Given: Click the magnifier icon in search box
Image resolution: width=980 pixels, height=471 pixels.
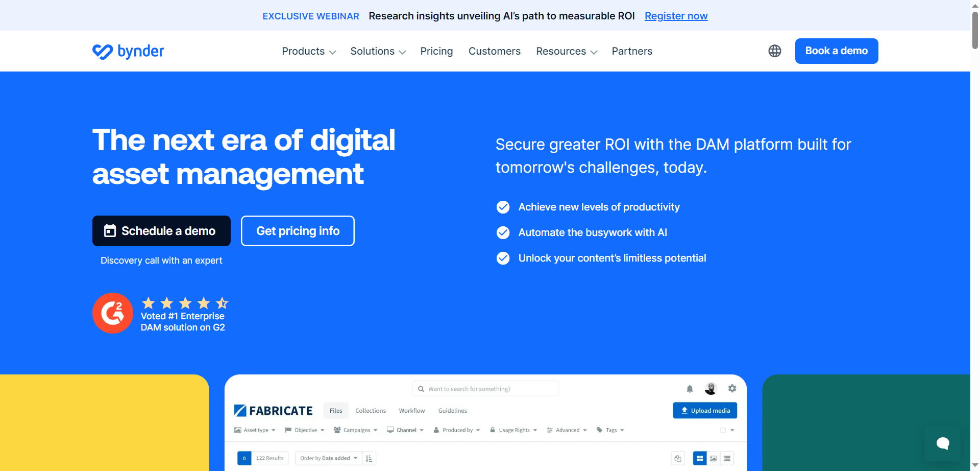Looking at the screenshot, I should coord(421,389).
